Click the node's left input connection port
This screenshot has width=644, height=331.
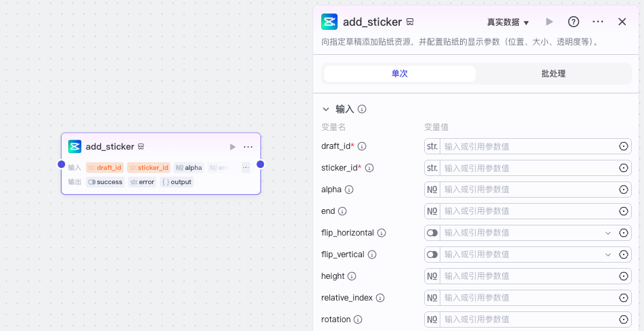click(x=61, y=164)
